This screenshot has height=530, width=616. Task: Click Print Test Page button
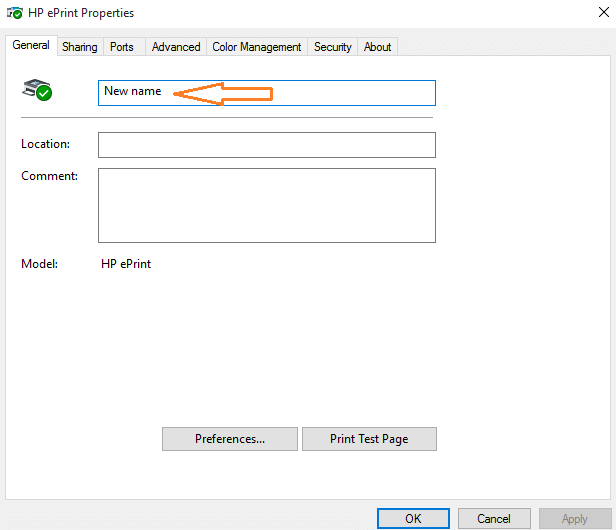[x=369, y=439]
